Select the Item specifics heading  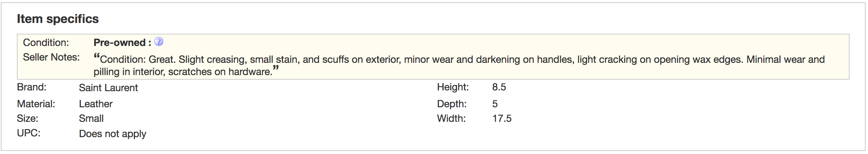[x=58, y=19]
